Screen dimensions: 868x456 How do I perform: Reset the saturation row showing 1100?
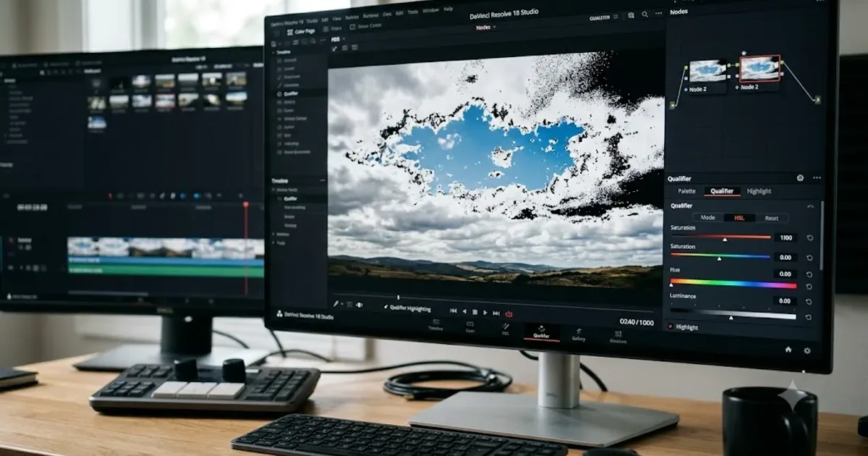point(809,237)
